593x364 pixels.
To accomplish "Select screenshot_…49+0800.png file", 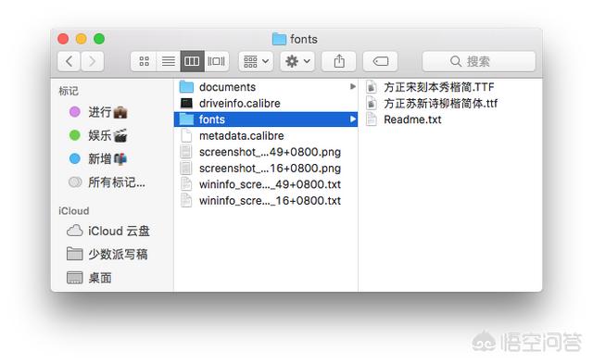I will point(266,152).
